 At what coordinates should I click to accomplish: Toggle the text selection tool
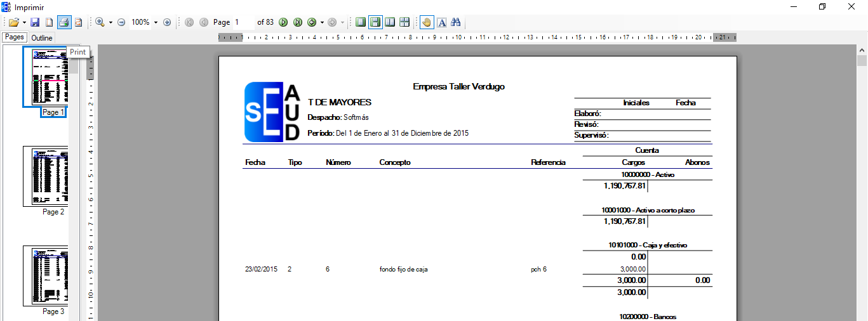tap(441, 22)
